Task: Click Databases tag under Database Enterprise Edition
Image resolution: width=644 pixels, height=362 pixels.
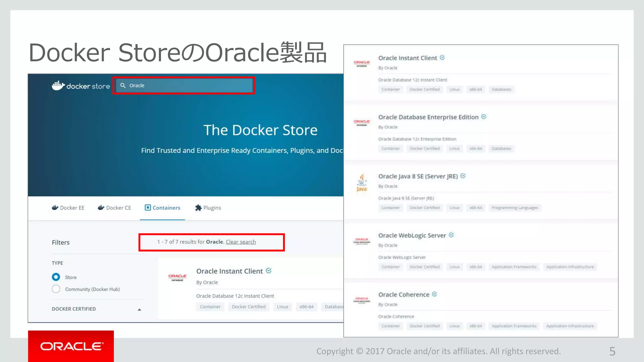Action: point(501,148)
